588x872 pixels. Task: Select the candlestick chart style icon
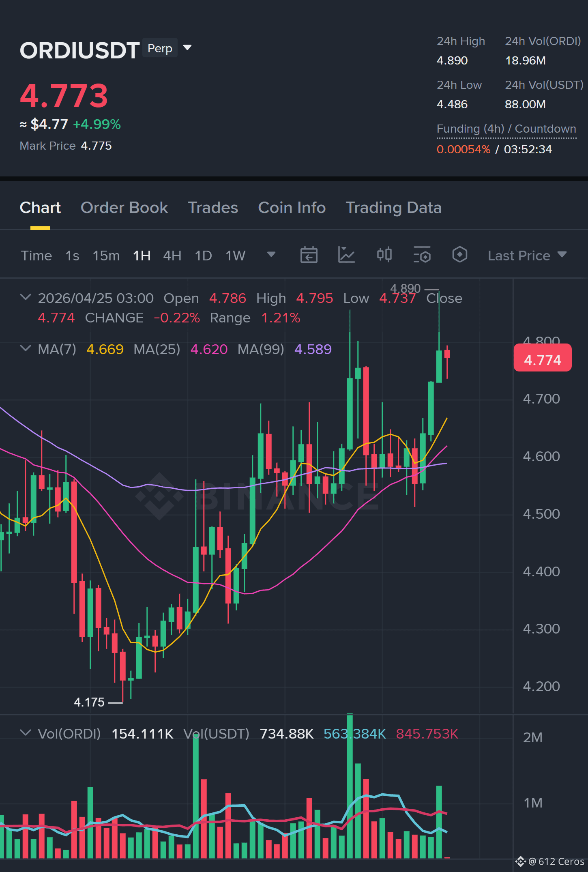pos(384,255)
